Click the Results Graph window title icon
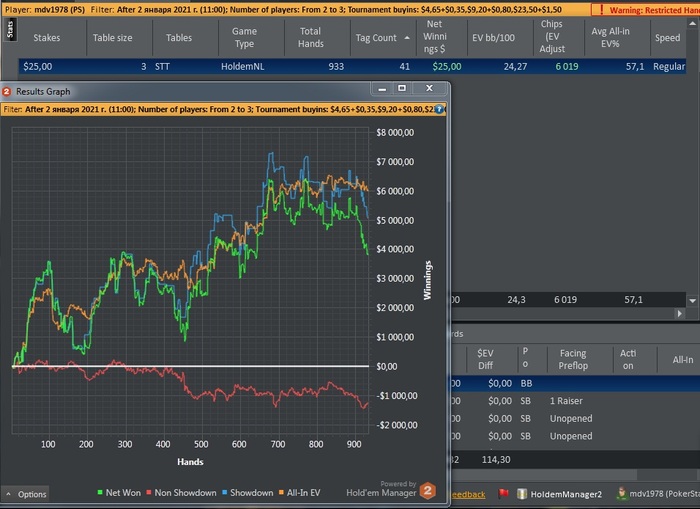 click(7, 92)
